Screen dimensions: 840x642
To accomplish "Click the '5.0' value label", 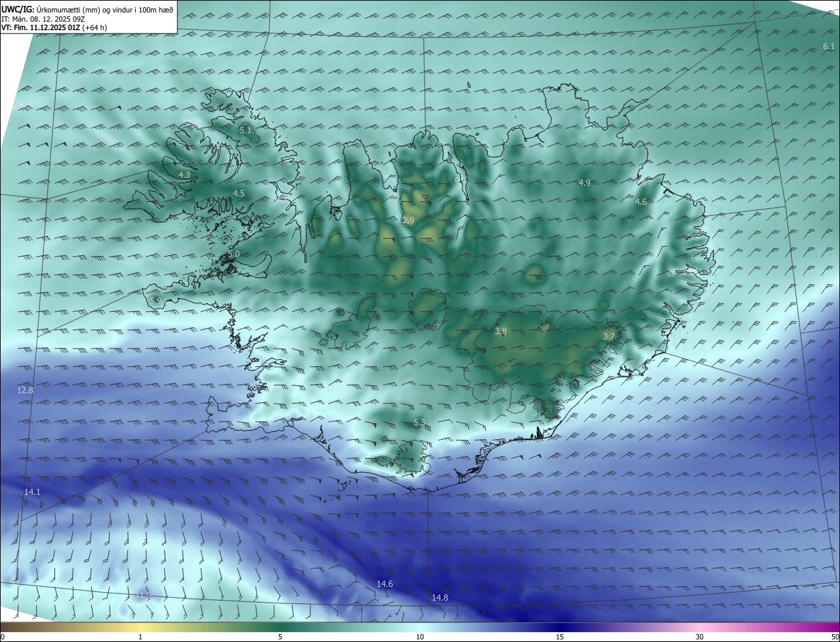I will [x=234, y=253].
